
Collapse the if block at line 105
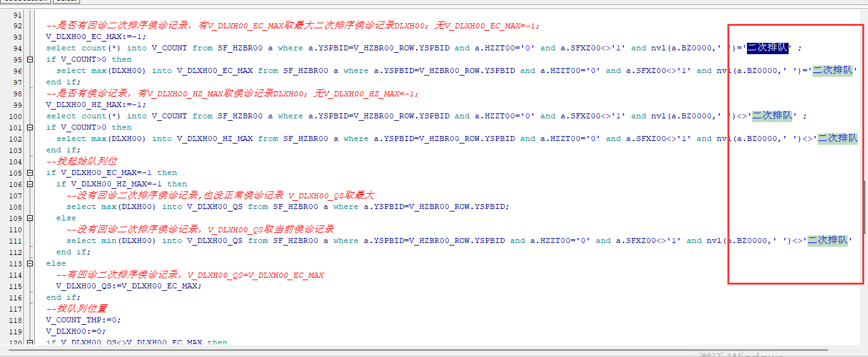tap(29, 173)
